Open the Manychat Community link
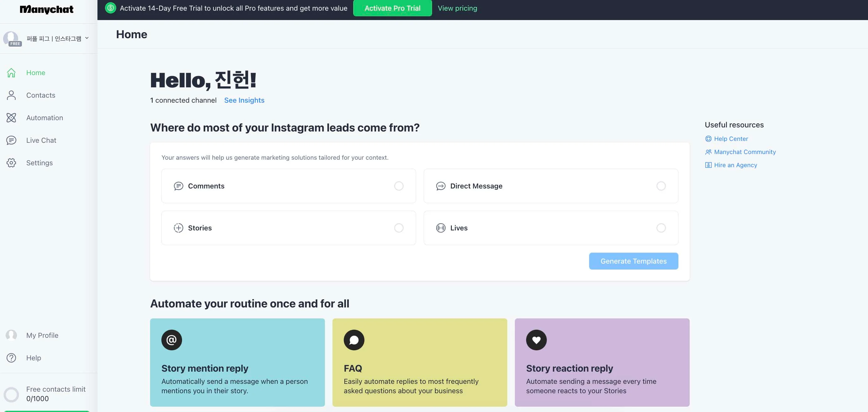The width and height of the screenshot is (868, 412). click(745, 152)
